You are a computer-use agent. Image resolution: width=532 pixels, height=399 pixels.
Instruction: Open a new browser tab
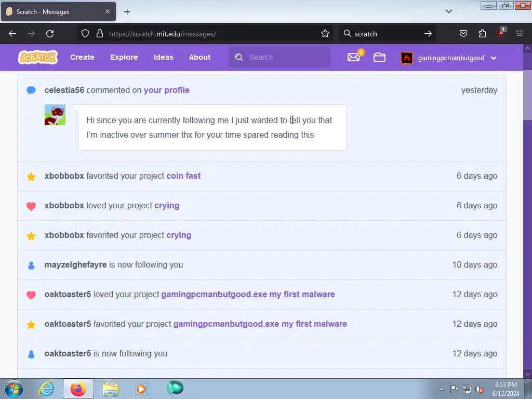point(127,12)
